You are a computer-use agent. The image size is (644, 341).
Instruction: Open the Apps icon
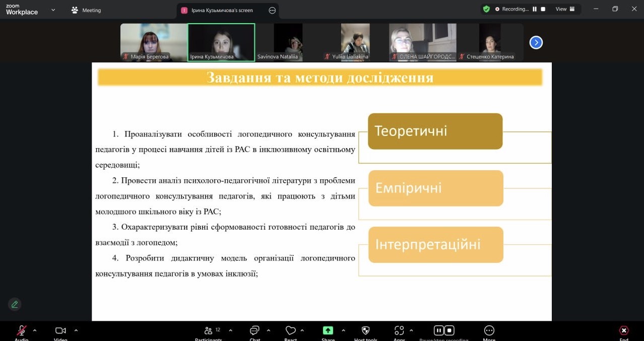[399, 331]
